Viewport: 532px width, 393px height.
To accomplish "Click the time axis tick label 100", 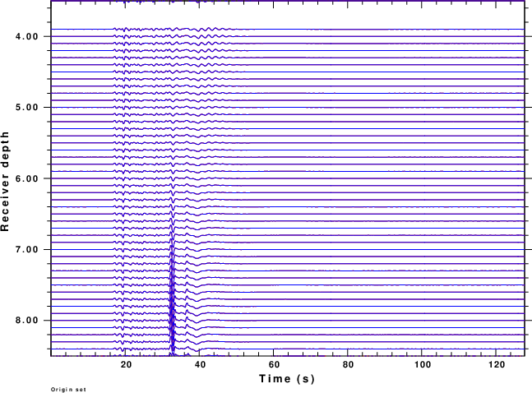I will point(422,365).
